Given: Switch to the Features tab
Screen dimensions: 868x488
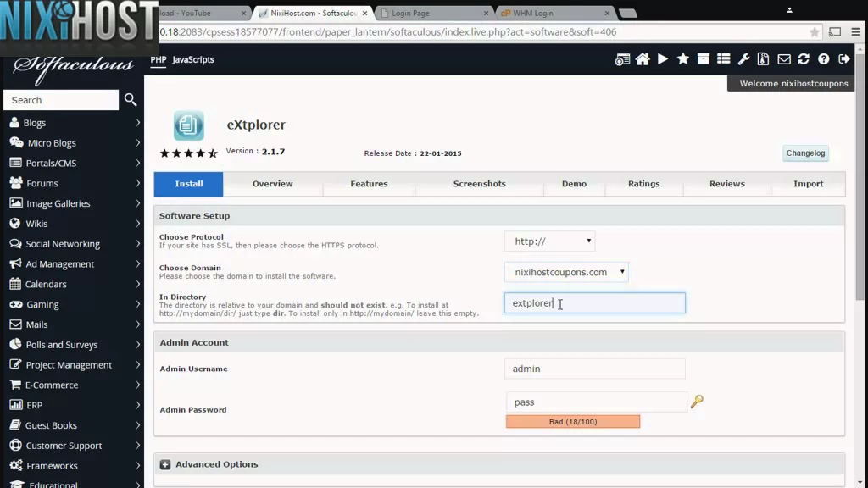Looking at the screenshot, I should pos(369,184).
